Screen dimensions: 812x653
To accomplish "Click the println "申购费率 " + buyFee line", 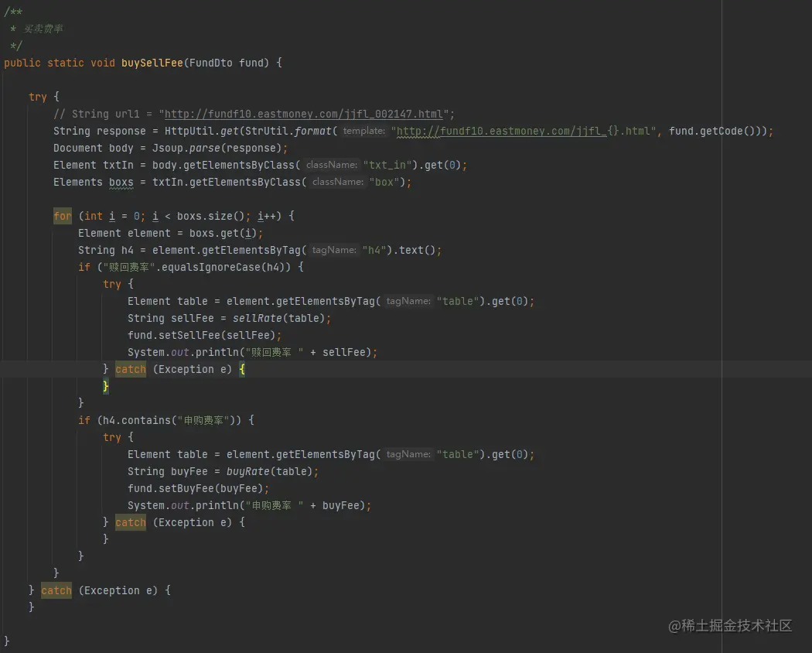I will [x=250, y=506].
